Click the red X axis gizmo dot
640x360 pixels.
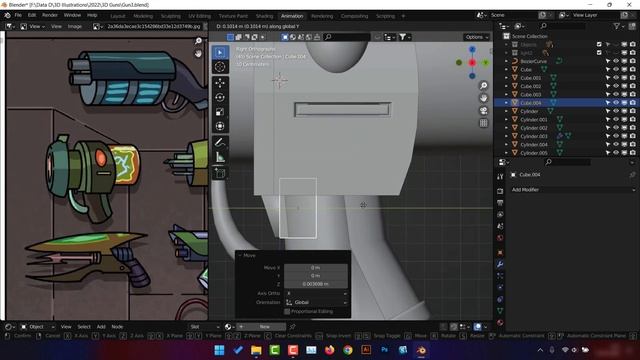(472, 62)
